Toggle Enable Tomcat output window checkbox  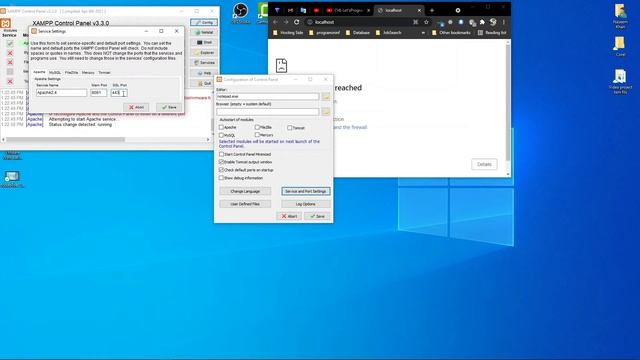pos(222,162)
